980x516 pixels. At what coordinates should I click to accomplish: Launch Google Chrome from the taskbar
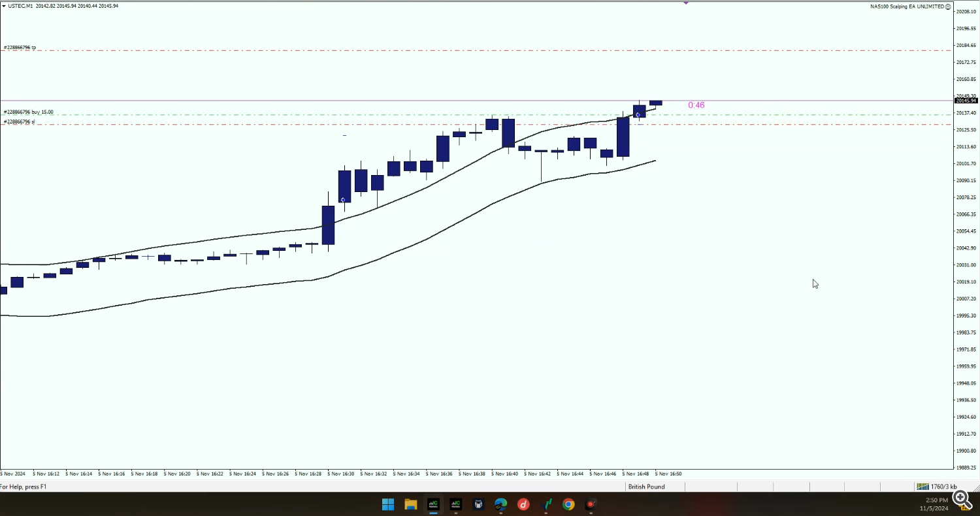tap(568, 504)
